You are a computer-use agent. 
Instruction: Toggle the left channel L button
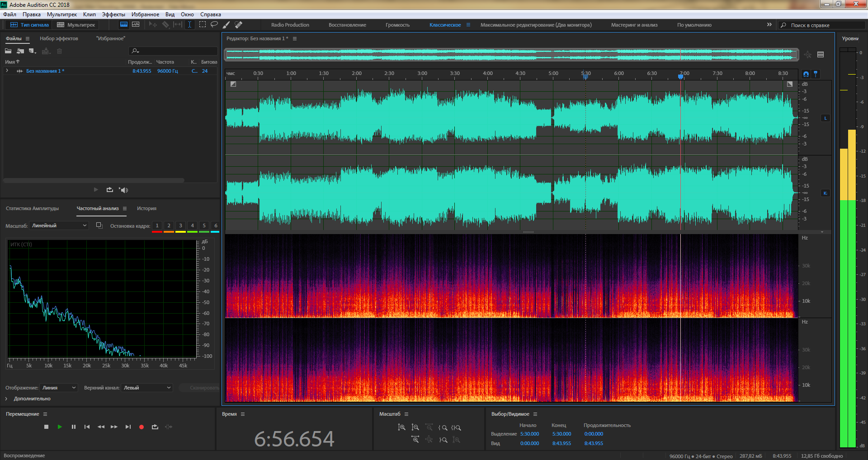(x=826, y=118)
